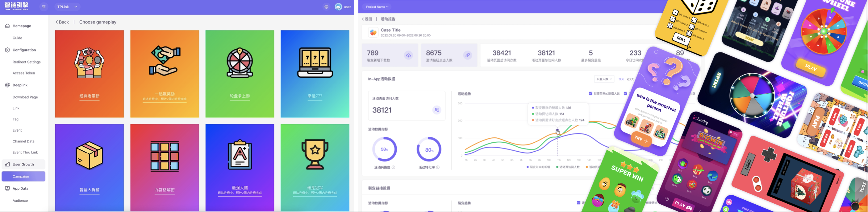Screen dimensions: 868x212
Task: Click the trophy icon of 谁是冠军
Action: 315,155
